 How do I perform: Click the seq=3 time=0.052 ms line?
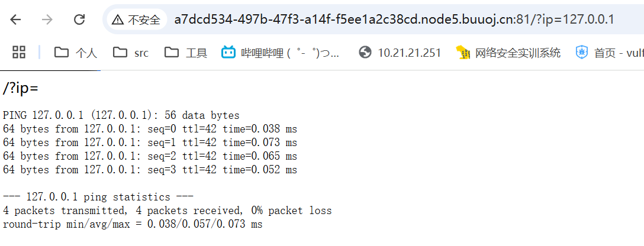(x=150, y=170)
